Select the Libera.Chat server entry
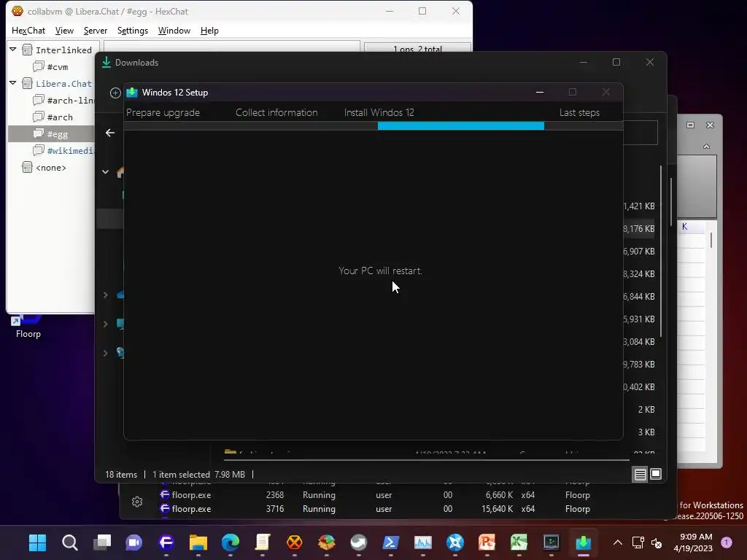 [63, 84]
